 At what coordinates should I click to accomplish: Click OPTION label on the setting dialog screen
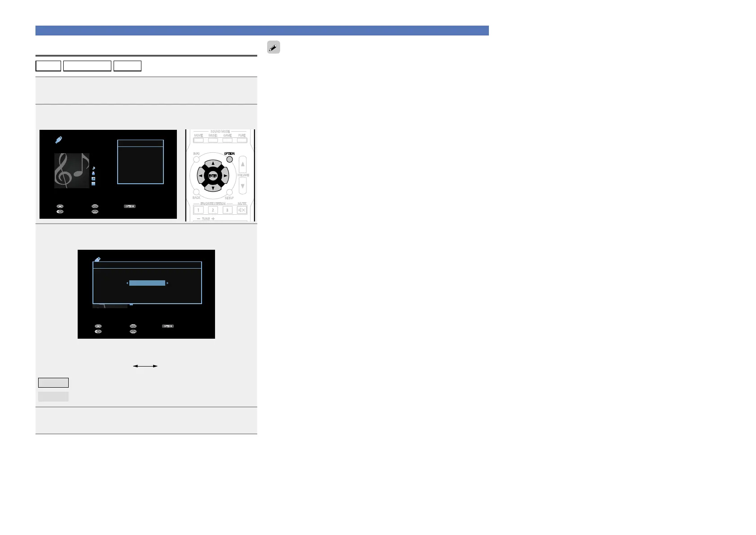168,326
